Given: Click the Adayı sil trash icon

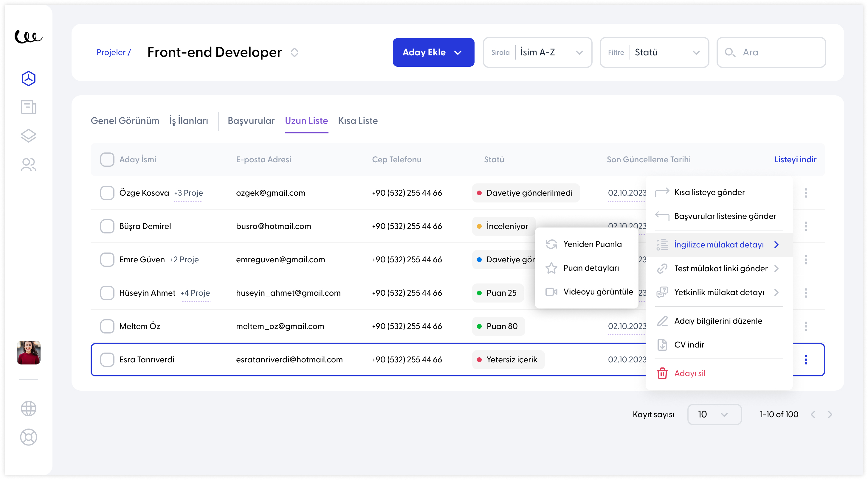Looking at the screenshot, I should pyautogui.click(x=662, y=373).
